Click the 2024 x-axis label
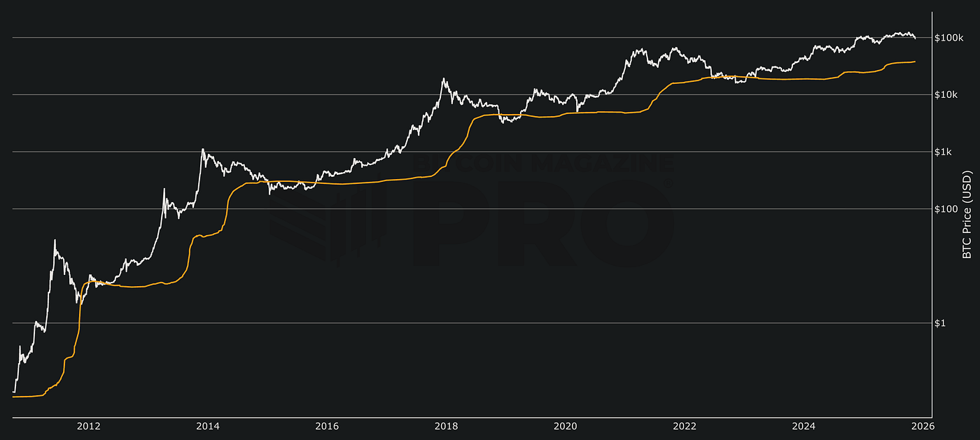The width and height of the screenshot is (980, 440). pos(804,425)
